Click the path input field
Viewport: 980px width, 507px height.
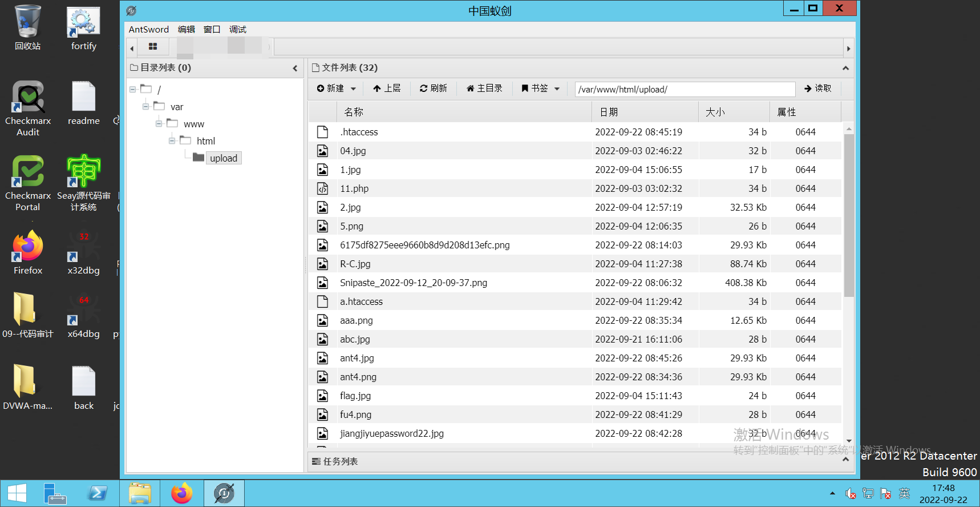coord(685,89)
